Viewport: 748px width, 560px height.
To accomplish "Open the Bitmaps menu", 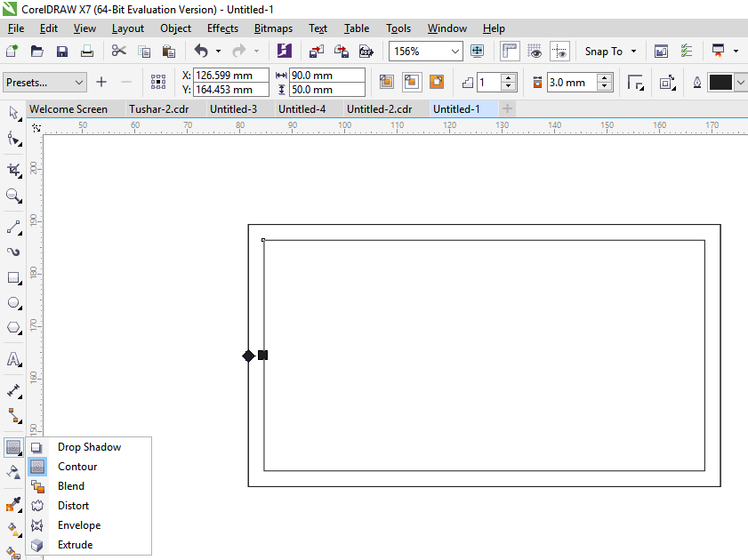I will tap(273, 28).
